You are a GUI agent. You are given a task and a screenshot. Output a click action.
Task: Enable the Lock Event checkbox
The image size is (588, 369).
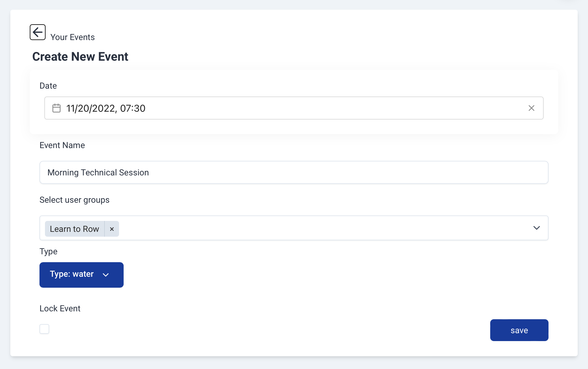(44, 329)
